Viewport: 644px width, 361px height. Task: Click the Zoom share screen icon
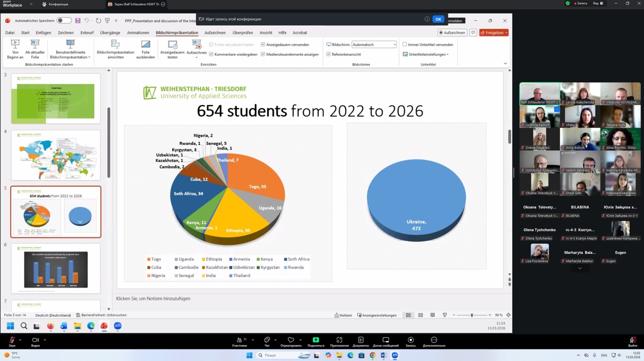(x=316, y=340)
